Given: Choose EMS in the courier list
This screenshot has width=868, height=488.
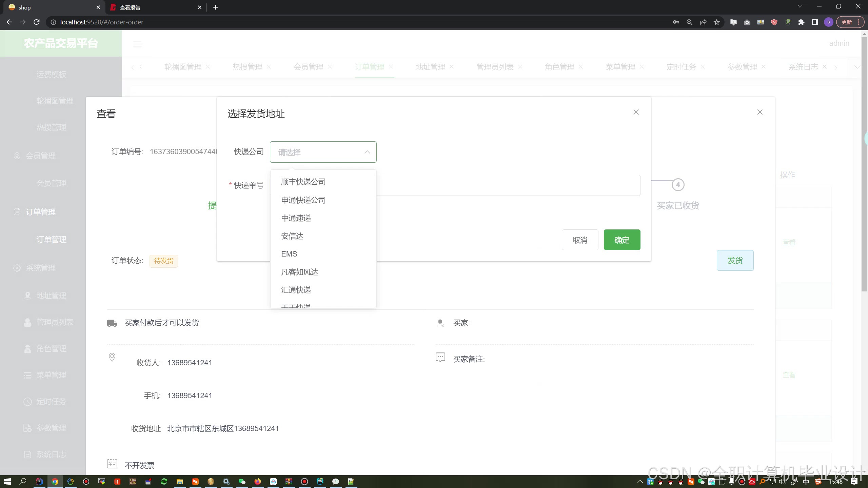Looking at the screenshot, I should (x=289, y=254).
